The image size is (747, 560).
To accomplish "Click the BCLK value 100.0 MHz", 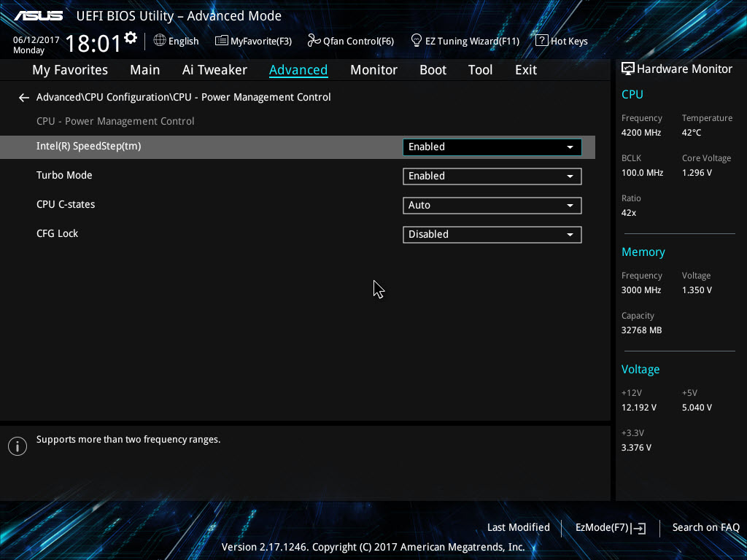I will [x=642, y=172].
